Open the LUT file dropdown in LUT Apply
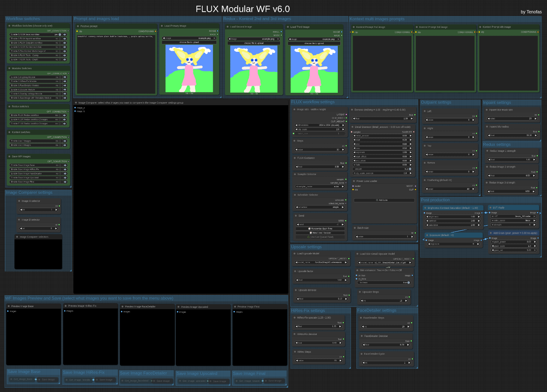Image resolution: width=547 pixels, height=392 pixels. [514, 216]
